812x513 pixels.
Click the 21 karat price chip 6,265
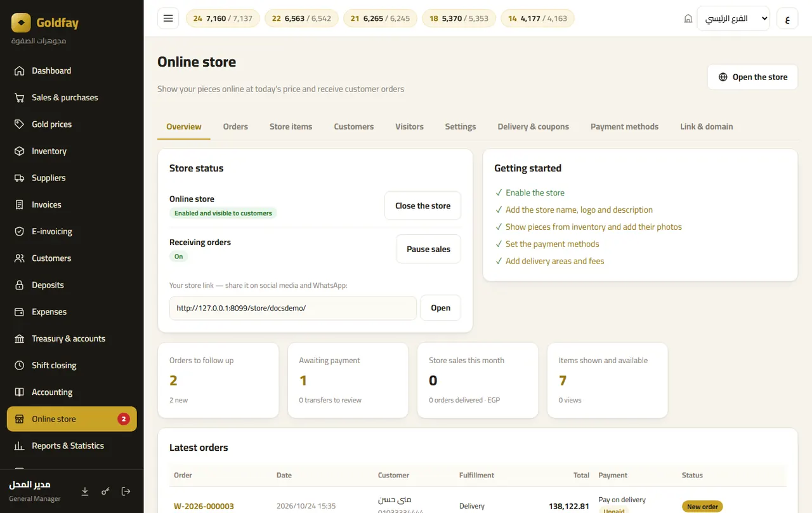[380, 18]
